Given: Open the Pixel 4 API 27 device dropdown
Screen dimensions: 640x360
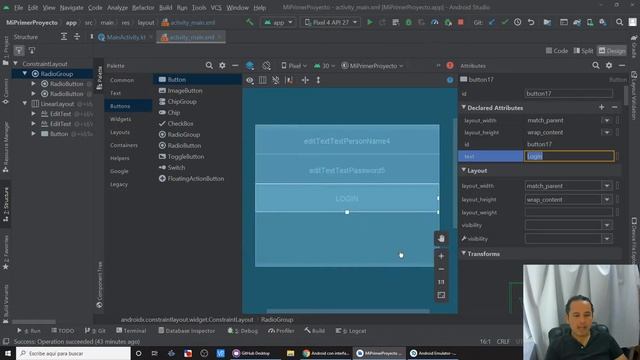Looking at the screenshot, I should coord(331,22).
